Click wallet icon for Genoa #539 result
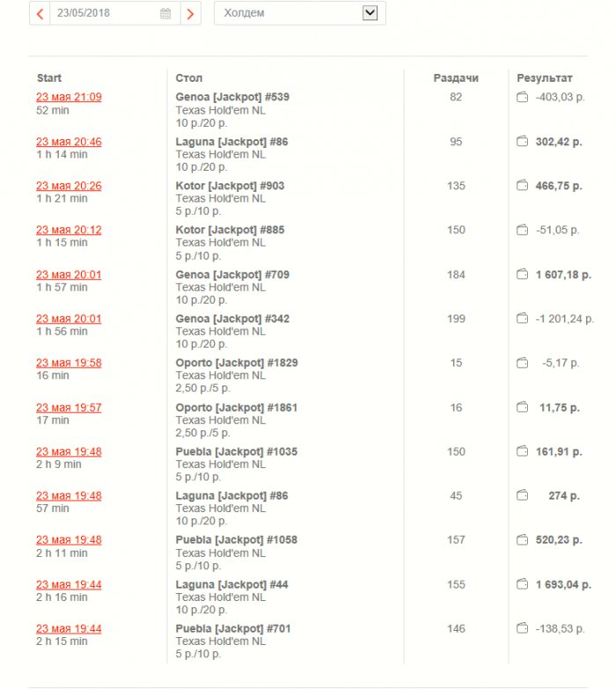 (522, 97)
